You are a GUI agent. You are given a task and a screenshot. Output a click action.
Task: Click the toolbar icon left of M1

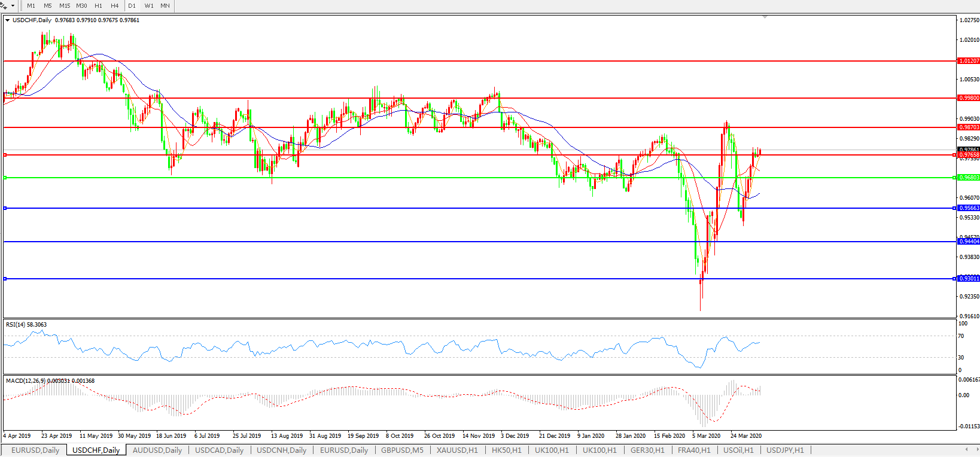point(4,5)
